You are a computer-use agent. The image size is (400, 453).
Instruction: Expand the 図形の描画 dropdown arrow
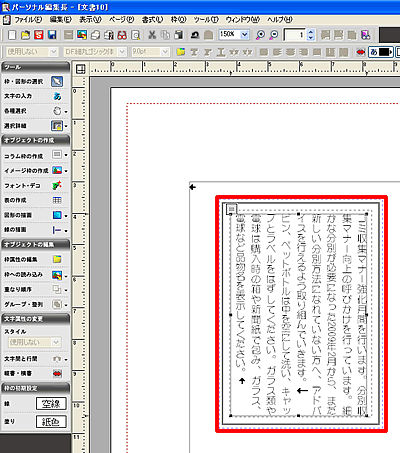[66, 215]
